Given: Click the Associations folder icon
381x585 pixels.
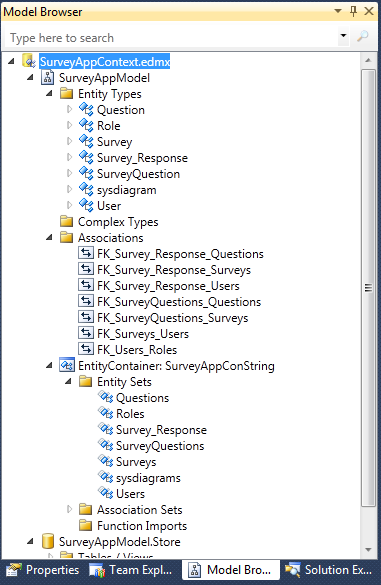Looking at the screenshot, I should 66,237.
